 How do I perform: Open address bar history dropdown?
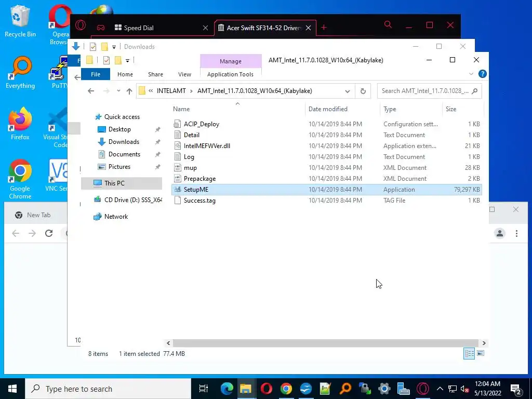click(x=348, y=91)
